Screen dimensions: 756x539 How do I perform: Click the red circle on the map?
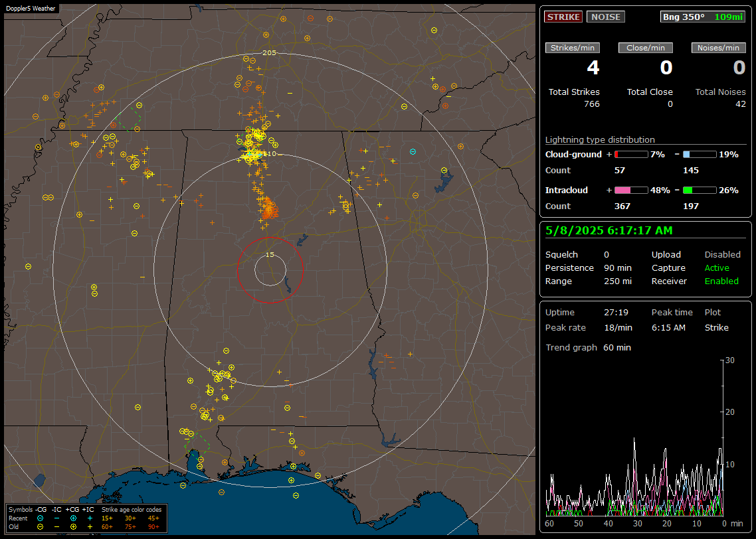(x=270, y=269)
